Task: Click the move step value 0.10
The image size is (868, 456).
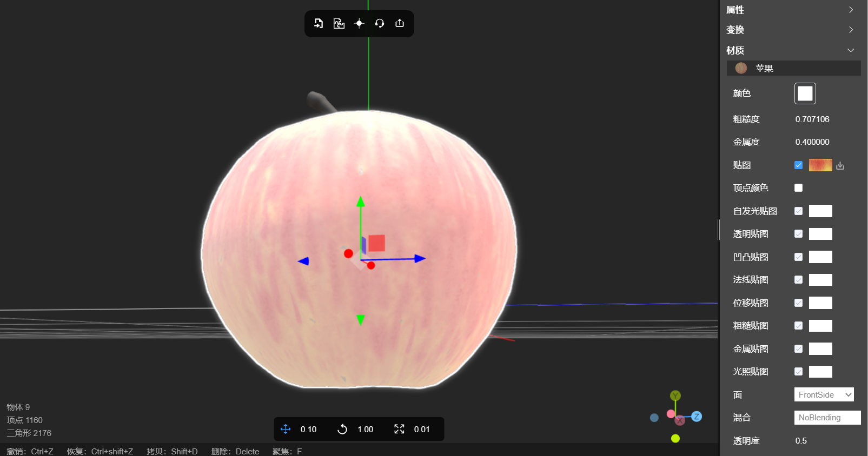Action: [x=309, y=430]
